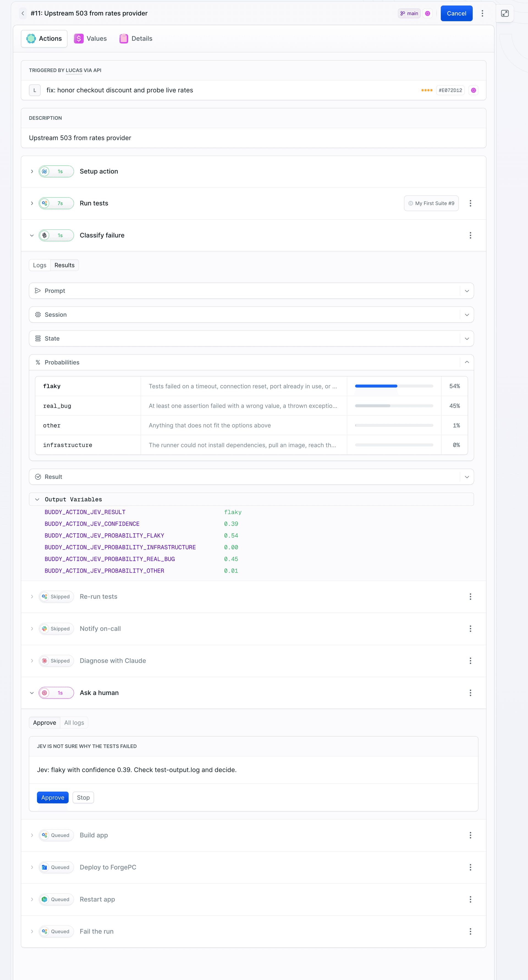Open the Re-run tests three-dot menu
The height and width of the screenshot is (980, 528).
point(470,597)
